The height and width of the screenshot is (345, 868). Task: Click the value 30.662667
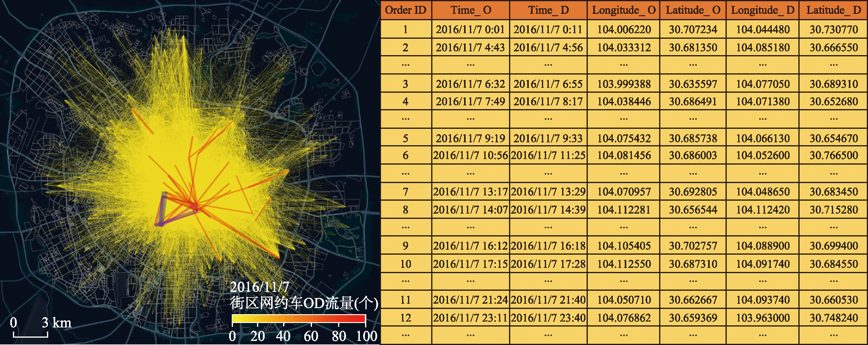coord(693,300)
